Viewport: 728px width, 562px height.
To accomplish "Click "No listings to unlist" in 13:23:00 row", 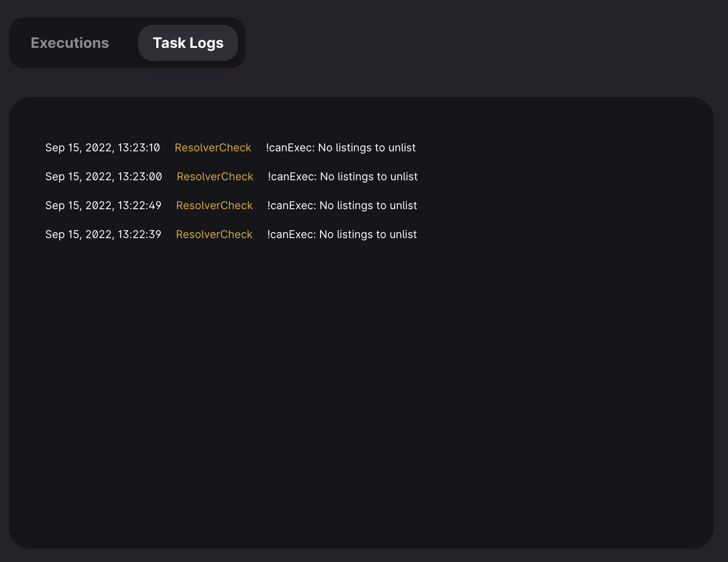I will click(369, 177).
